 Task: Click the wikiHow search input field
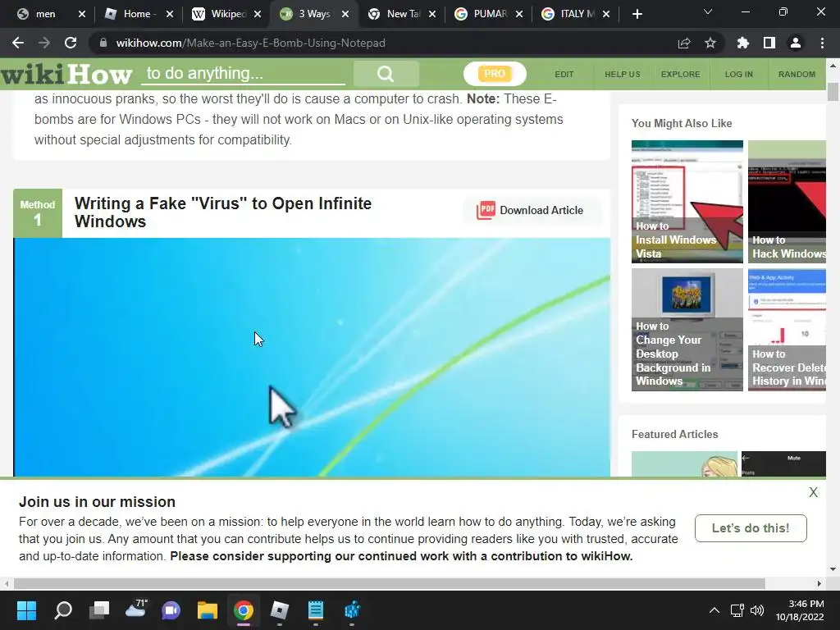tap(243, 74)
